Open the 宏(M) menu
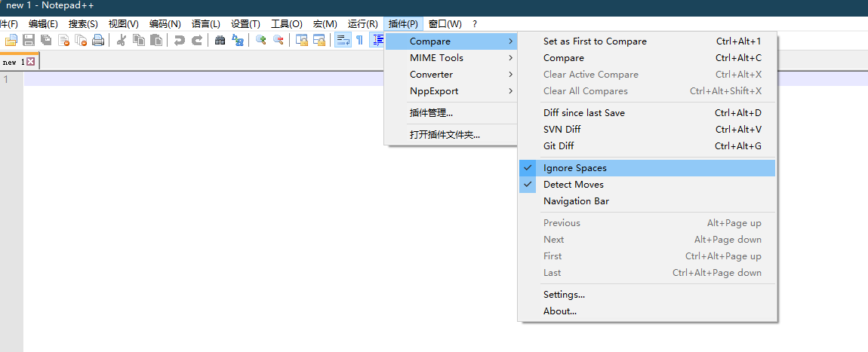The height and width of the screenshot is (352, 868). click(x=325, y=24)
